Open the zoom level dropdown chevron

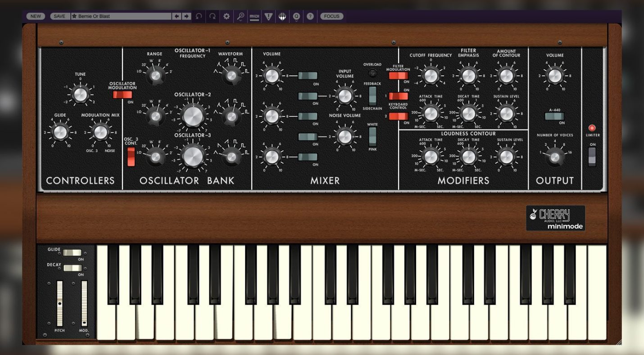[x=241, y=21]
